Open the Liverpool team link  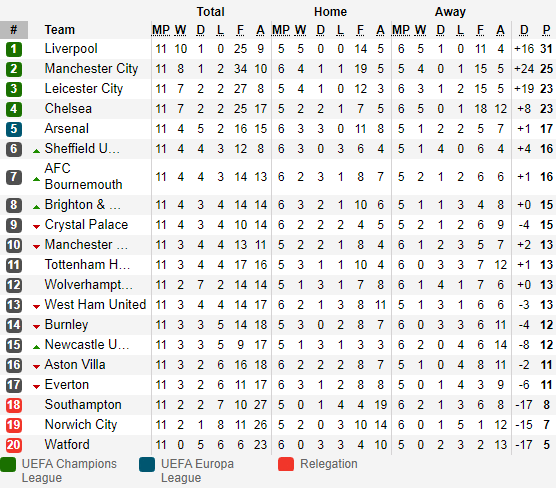71,49
